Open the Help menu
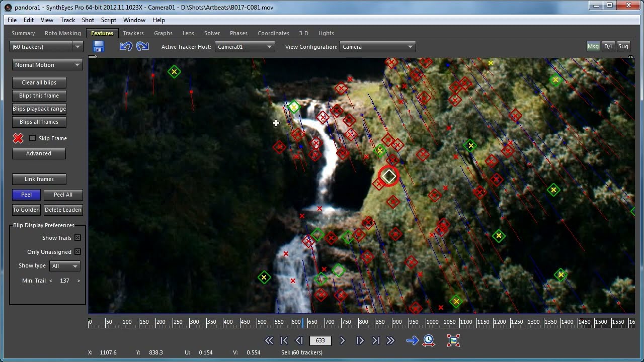The width and height of the screenshot is (644, 362). coord(158,20)
